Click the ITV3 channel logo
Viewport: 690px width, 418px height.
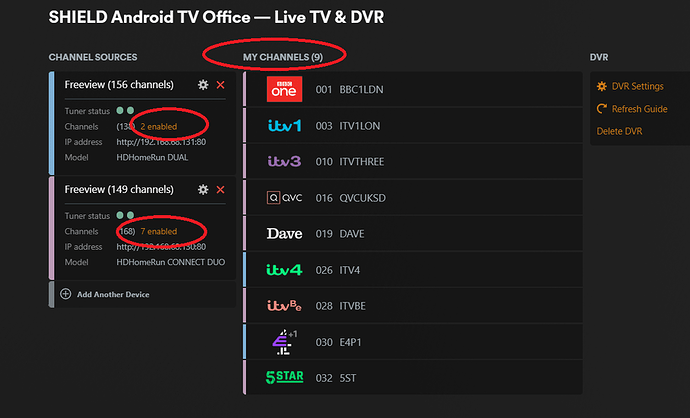(284, 161)
